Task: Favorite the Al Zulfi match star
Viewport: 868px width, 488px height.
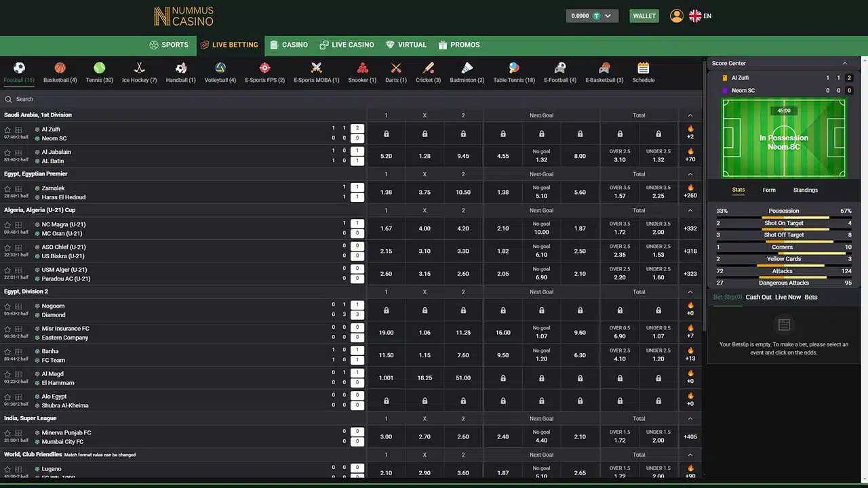Action: tap(7, 129)
